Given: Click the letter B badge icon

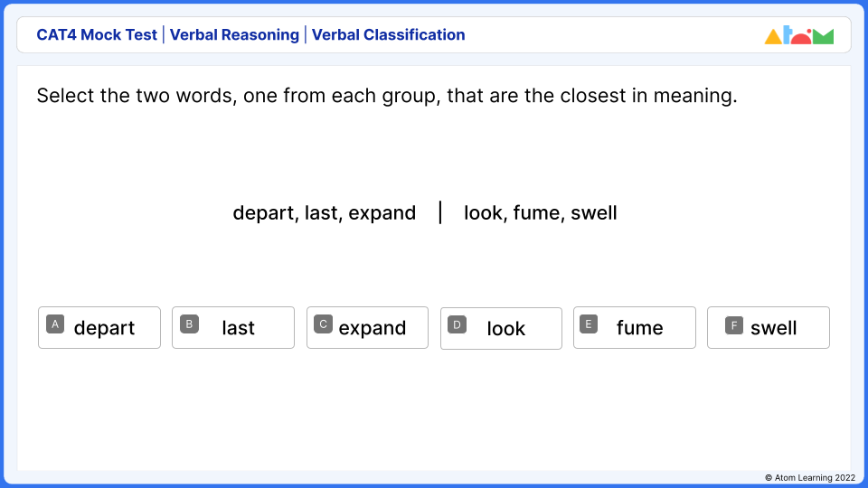Looking at the screenshot, I should click(189, 324).
